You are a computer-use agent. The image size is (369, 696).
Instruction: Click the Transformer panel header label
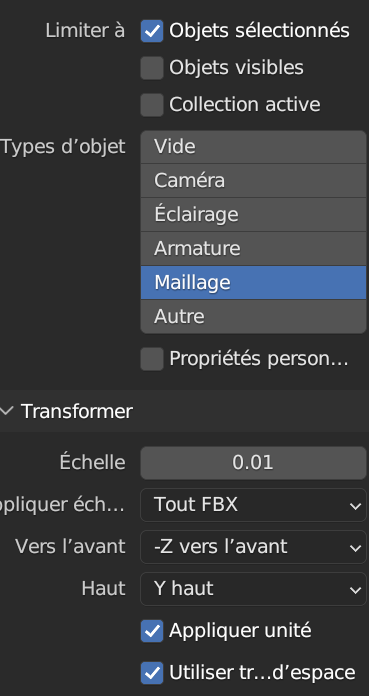[77, 411]
